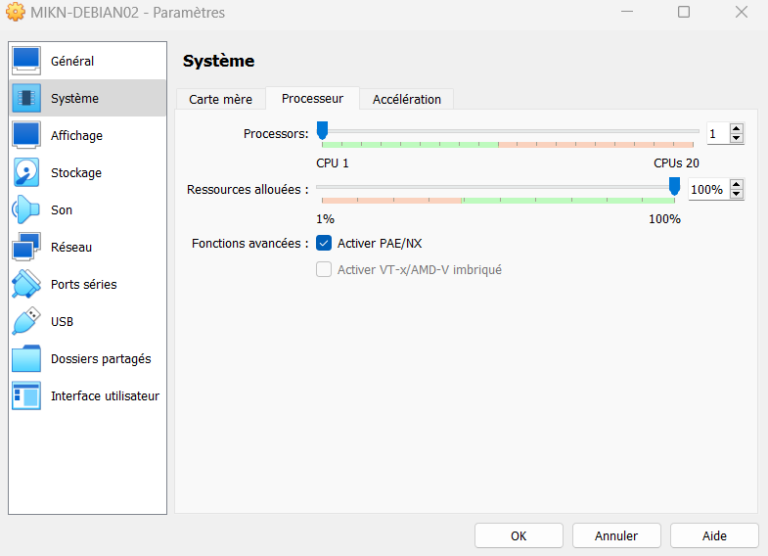Viewport: 768px width, 556px height.
Task: Increase processor count with up arrow
Action: pos(736,128)
